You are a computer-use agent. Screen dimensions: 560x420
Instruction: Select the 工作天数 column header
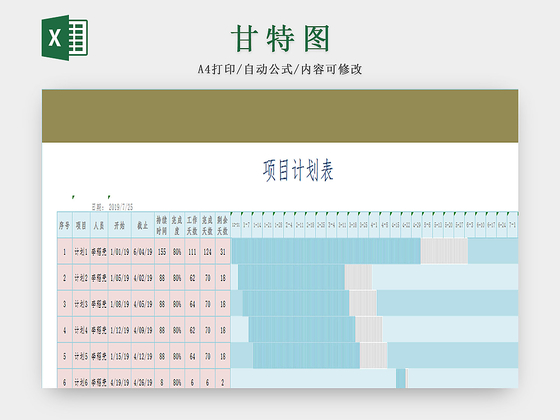[192, 225]
